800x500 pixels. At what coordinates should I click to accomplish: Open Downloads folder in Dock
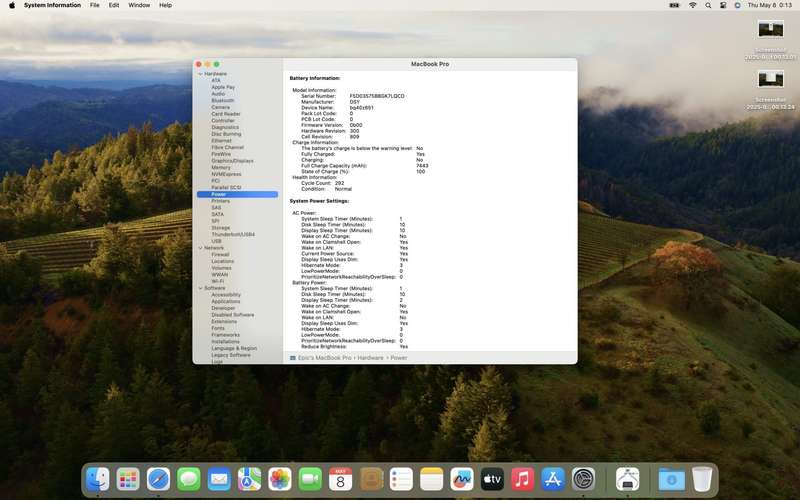click(671, 480)
